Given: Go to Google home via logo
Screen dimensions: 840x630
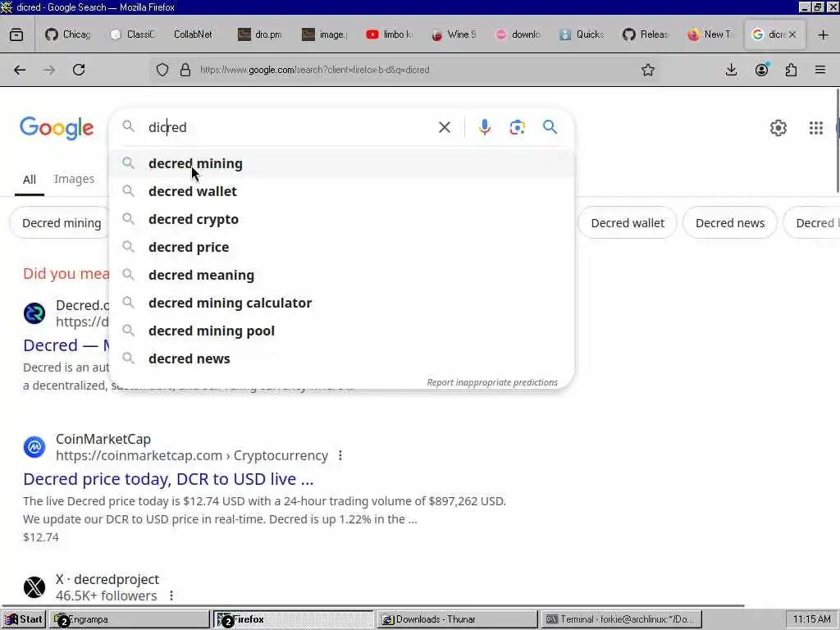Looking at the screenshot, I should click(57, 129).
